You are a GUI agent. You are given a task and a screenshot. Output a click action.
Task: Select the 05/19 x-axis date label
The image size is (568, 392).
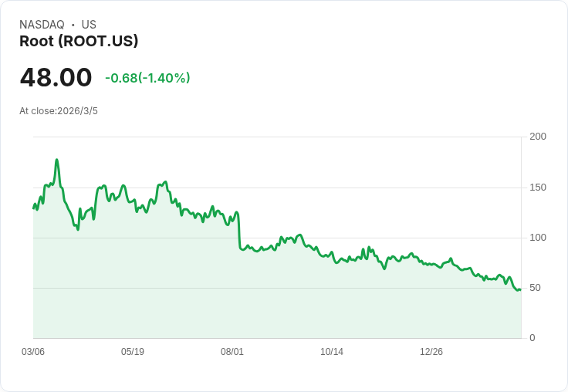133,352
